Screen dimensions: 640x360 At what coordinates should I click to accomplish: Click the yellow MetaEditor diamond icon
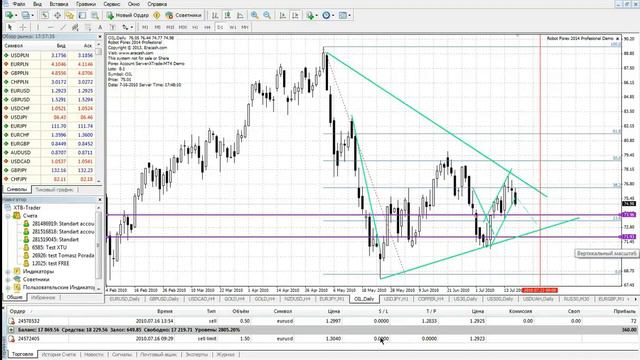tap(157, 15)
